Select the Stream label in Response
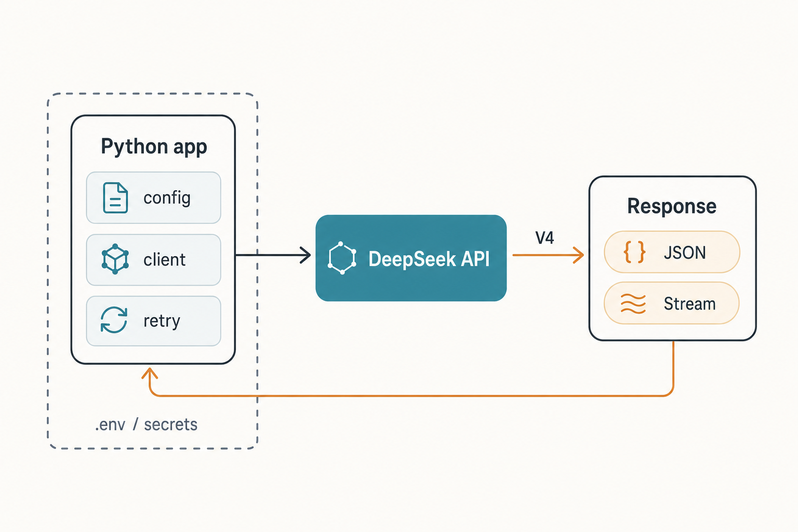This screenshot has height=532, width=798. (x=689, y=303)
